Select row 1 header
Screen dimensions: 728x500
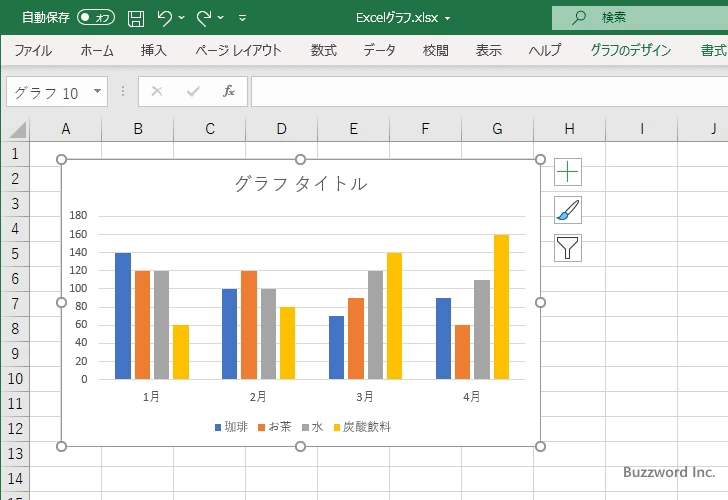15,154
